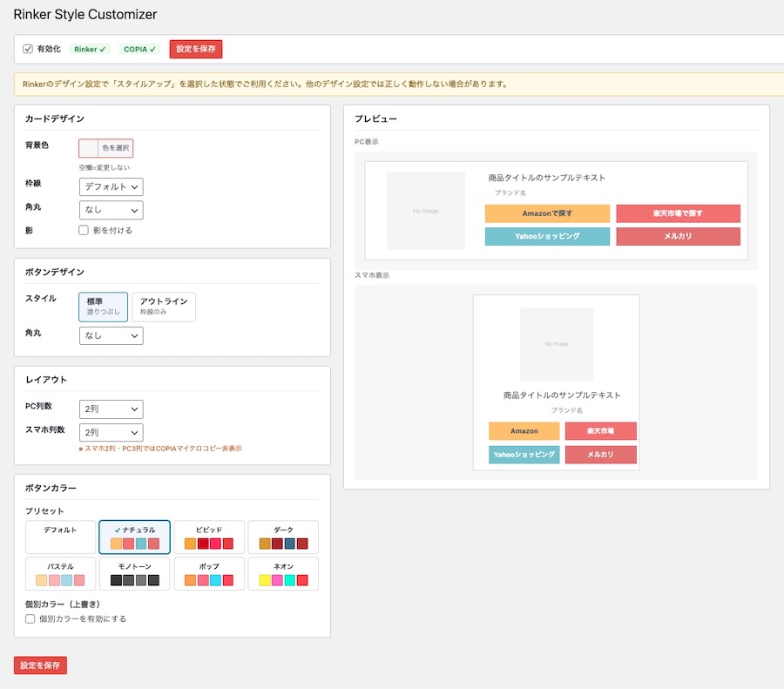Choose the パステル color preset
784x689 pixels.
61,573
